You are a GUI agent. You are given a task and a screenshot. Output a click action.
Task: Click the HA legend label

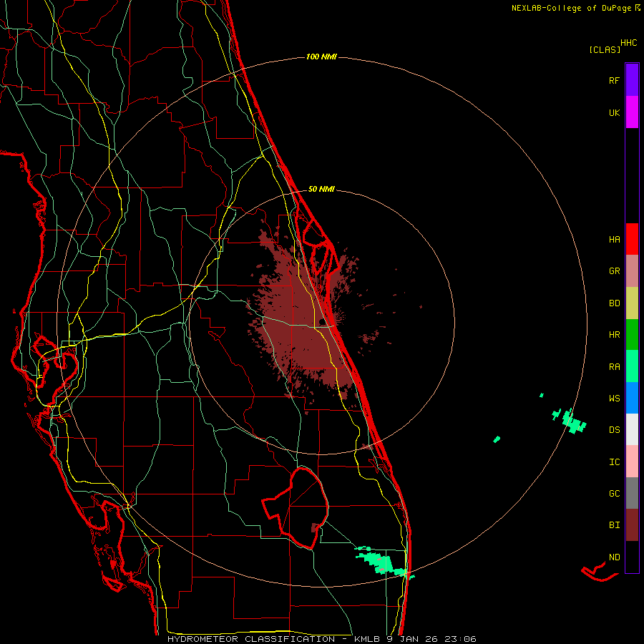pos(614,239)
